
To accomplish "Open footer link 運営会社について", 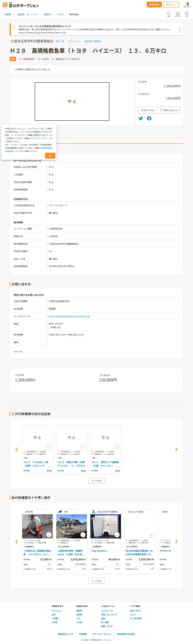I will coord(66,634).
